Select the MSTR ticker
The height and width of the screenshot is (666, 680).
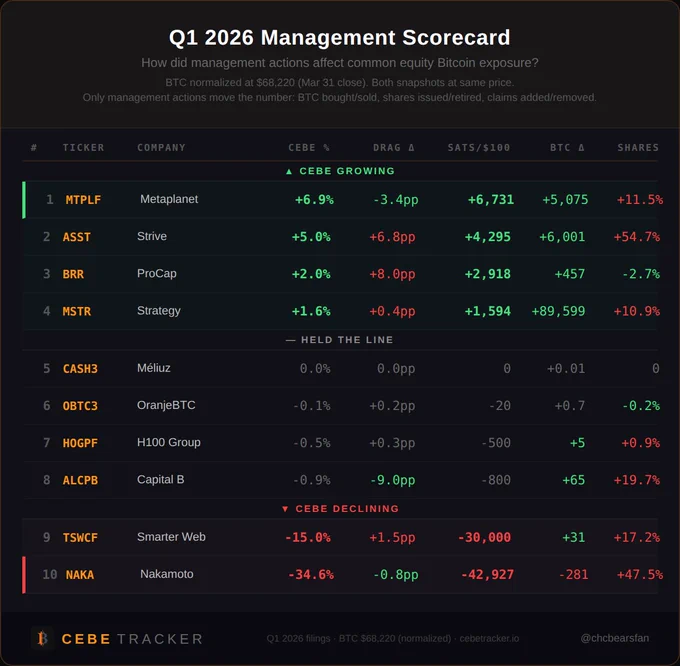(x=77, y=311)
